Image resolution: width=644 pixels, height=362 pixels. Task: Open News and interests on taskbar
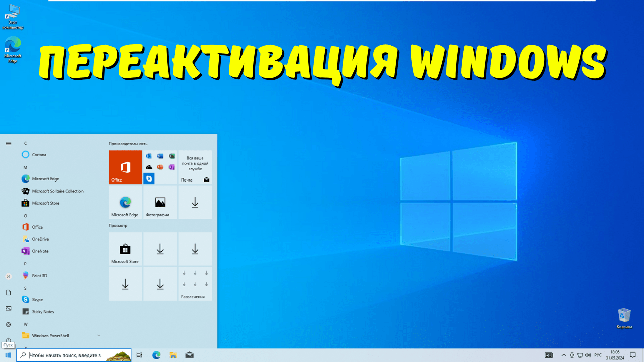click(x=549, y=355)
